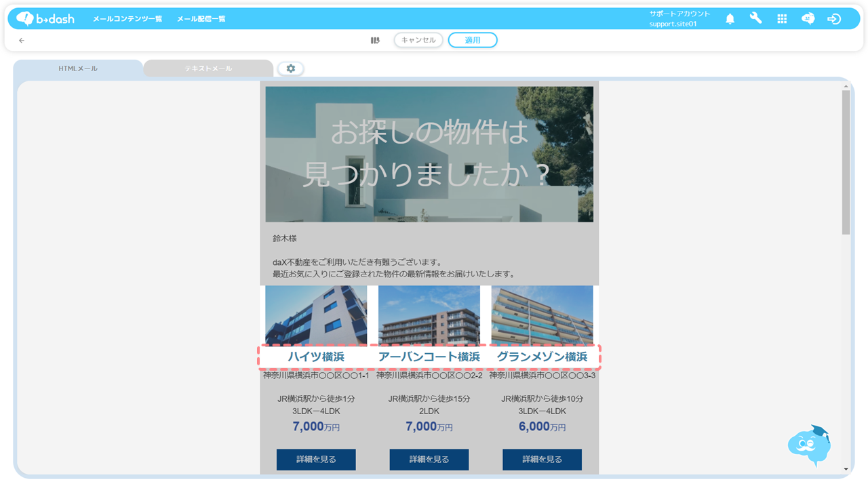Click 詳細を見る under ハイツ横浜
Screen dimensions: 868x488
(316, 459)
